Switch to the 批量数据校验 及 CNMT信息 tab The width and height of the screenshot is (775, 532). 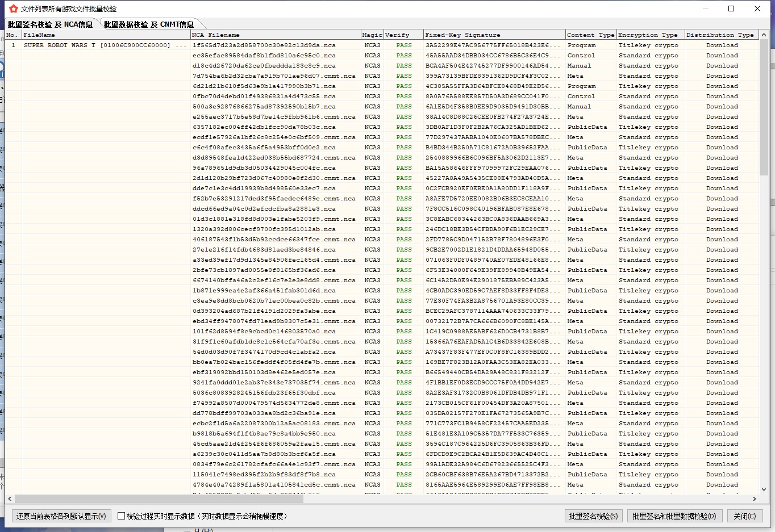click(149, 24)
